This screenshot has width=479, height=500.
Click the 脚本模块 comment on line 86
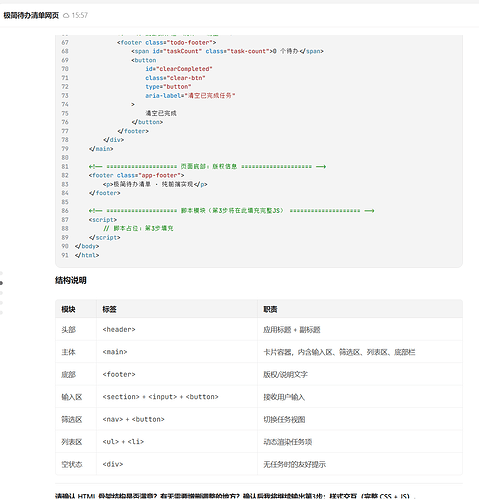tap(232, 211)
